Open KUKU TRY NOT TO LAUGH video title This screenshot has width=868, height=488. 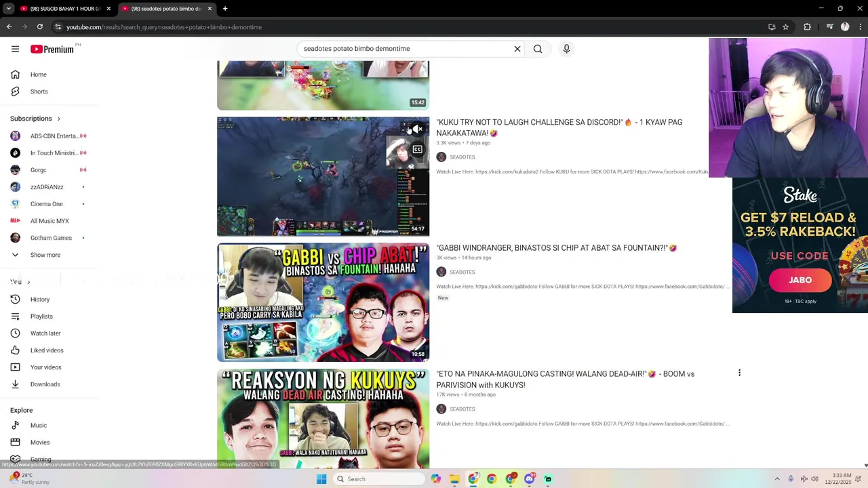[559, 127]
